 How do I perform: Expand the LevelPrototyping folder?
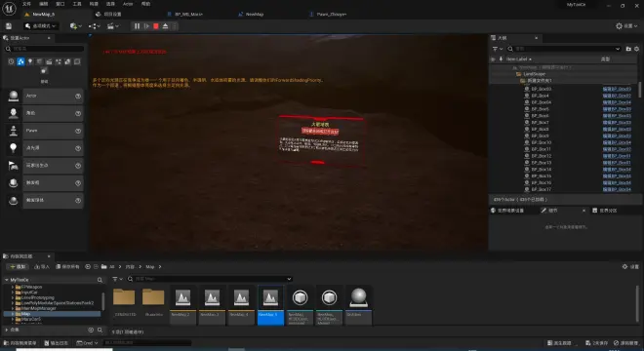pyautogui.click(x=13, y=297)
